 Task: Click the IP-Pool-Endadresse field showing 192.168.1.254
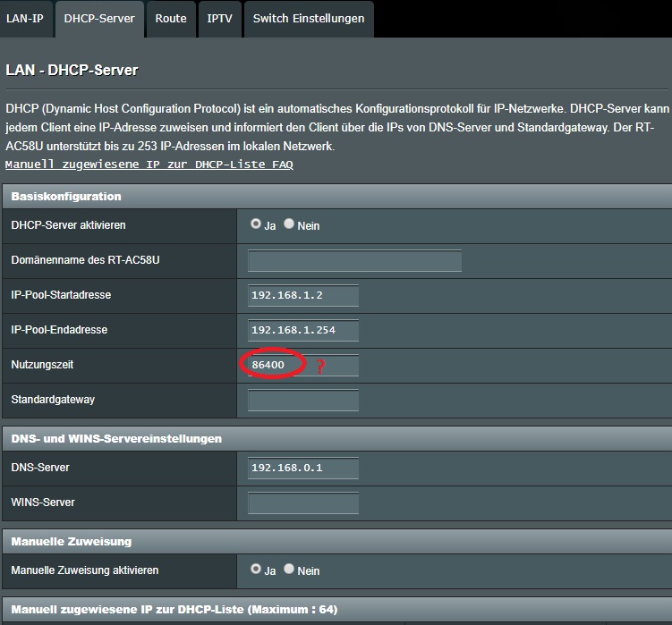pyautogui.click(x=303, y=330)
